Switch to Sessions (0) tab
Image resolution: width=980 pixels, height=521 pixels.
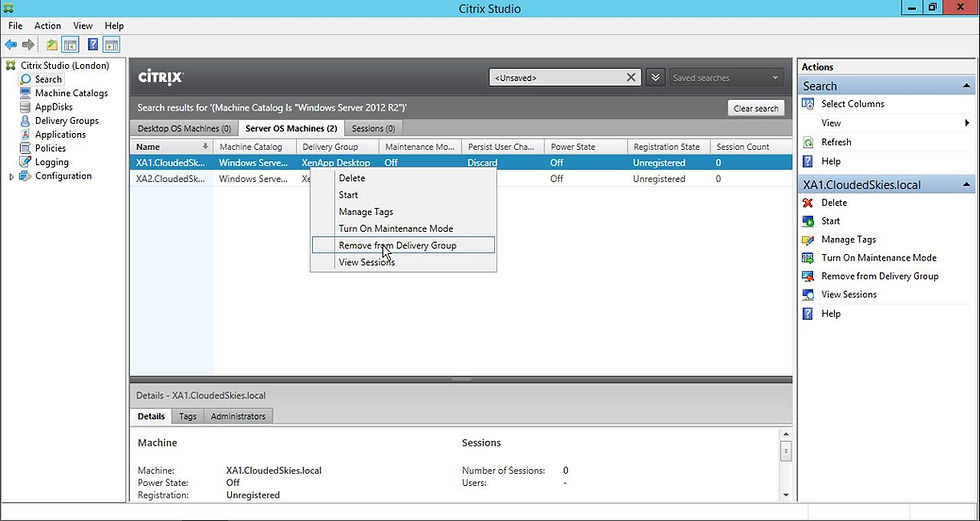(x=373, y=128)
